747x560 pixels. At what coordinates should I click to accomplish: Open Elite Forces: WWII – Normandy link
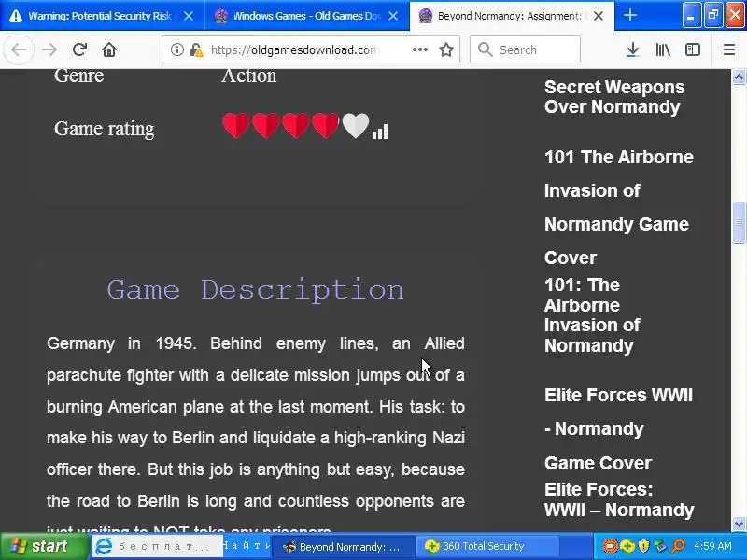(619, 499)
